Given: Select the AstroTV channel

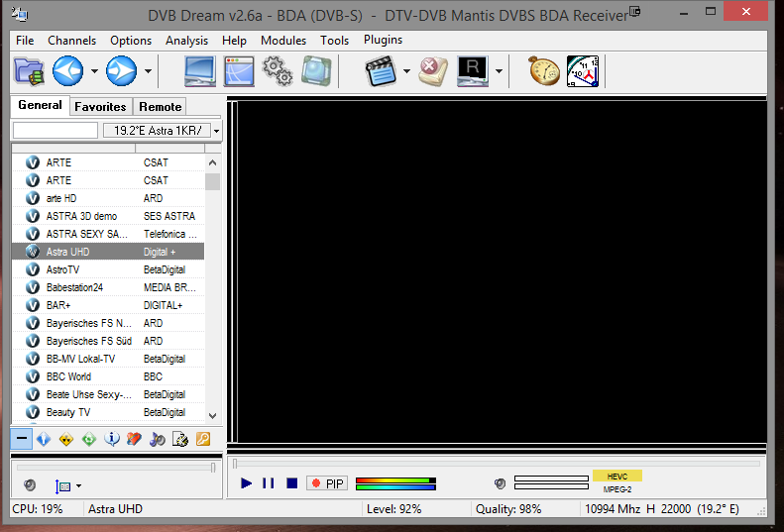Looking at the screenshot, I should 108,269.
